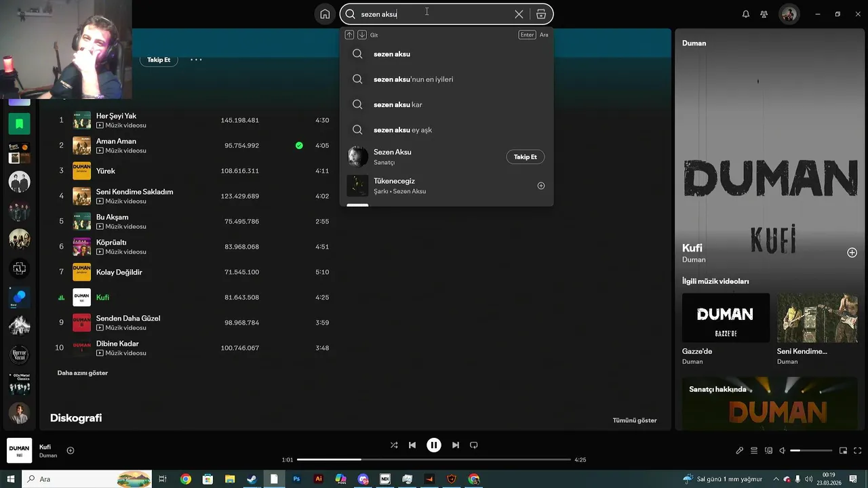
Task: Select suggestion 'sezen aksu kar'
Action: (446, 104)
